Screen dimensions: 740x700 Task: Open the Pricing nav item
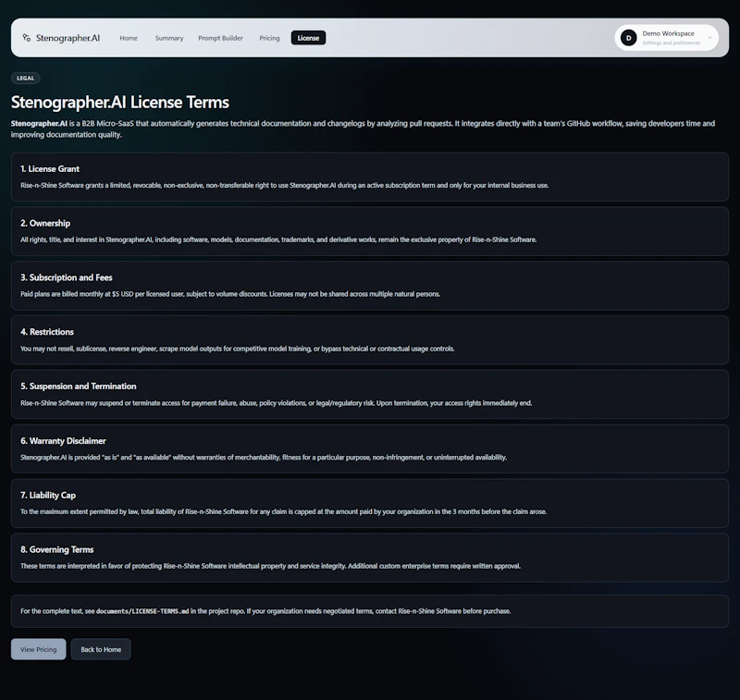coord(269,38)
